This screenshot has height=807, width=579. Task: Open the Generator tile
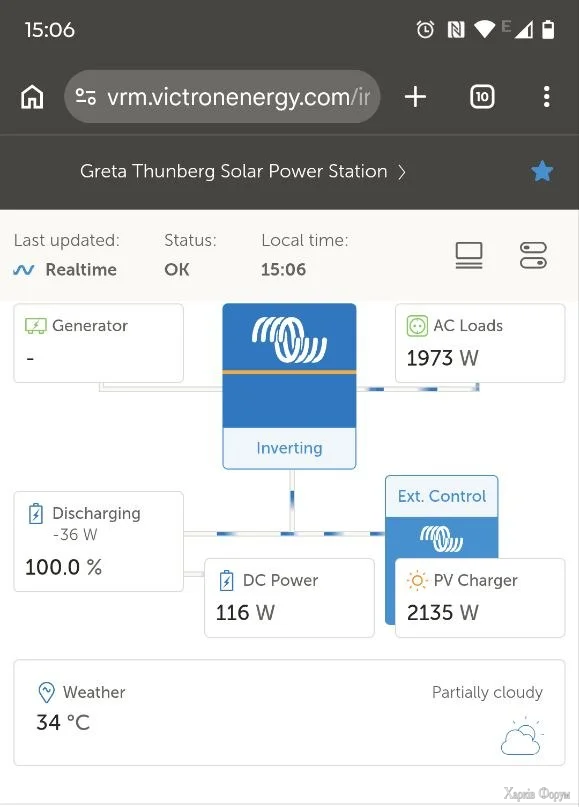98,343
